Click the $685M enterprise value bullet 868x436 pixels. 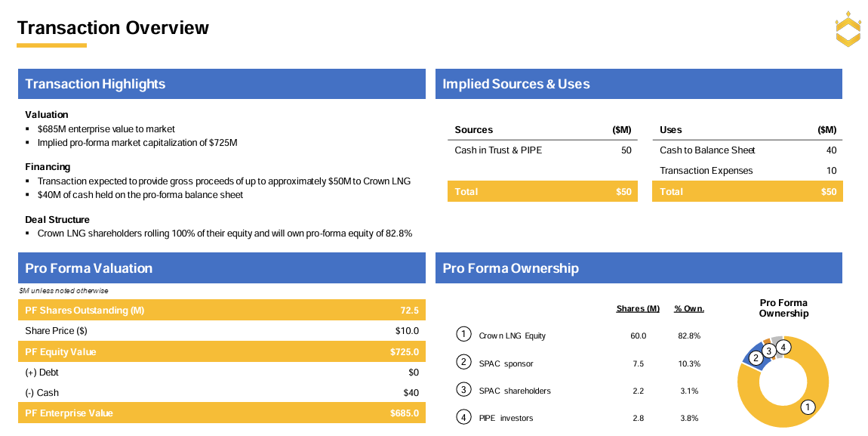(106, 129)
